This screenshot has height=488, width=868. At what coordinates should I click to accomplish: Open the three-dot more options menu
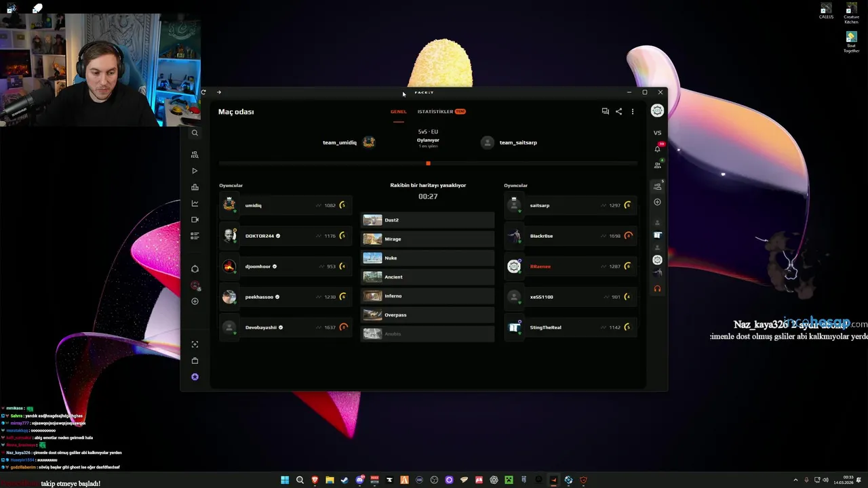click(x=632, y=111)
